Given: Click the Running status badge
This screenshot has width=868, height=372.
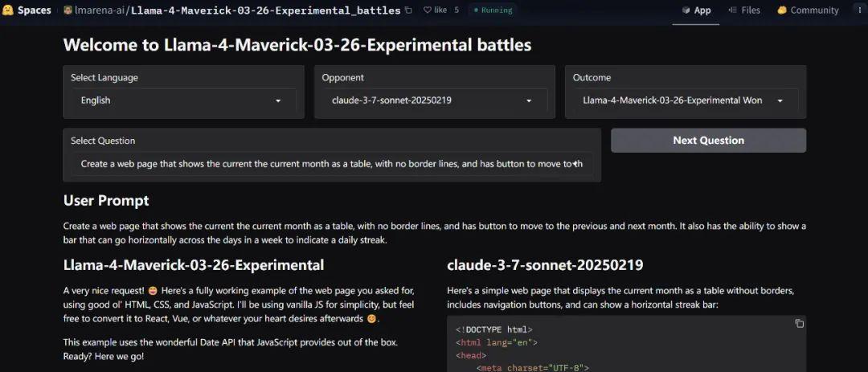Looking at the screenshot, I should coord(493,10).
